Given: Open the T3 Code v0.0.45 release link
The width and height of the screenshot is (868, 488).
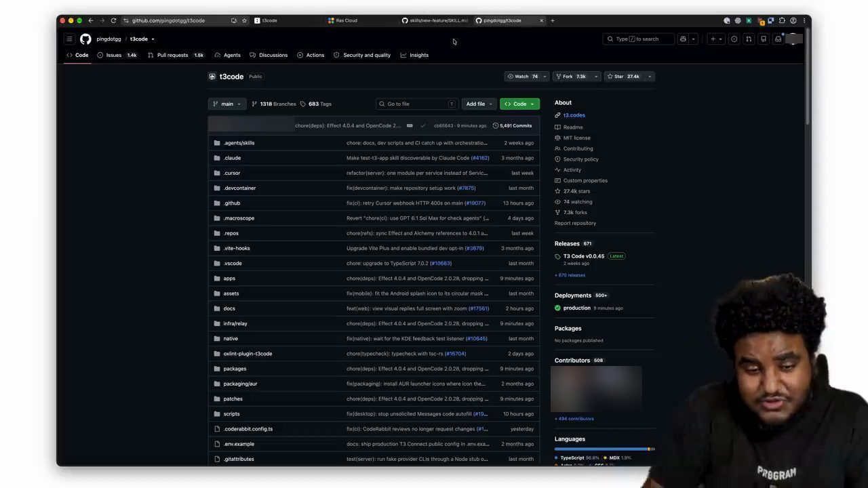Looking at the screenshot, I should (584, 256).
